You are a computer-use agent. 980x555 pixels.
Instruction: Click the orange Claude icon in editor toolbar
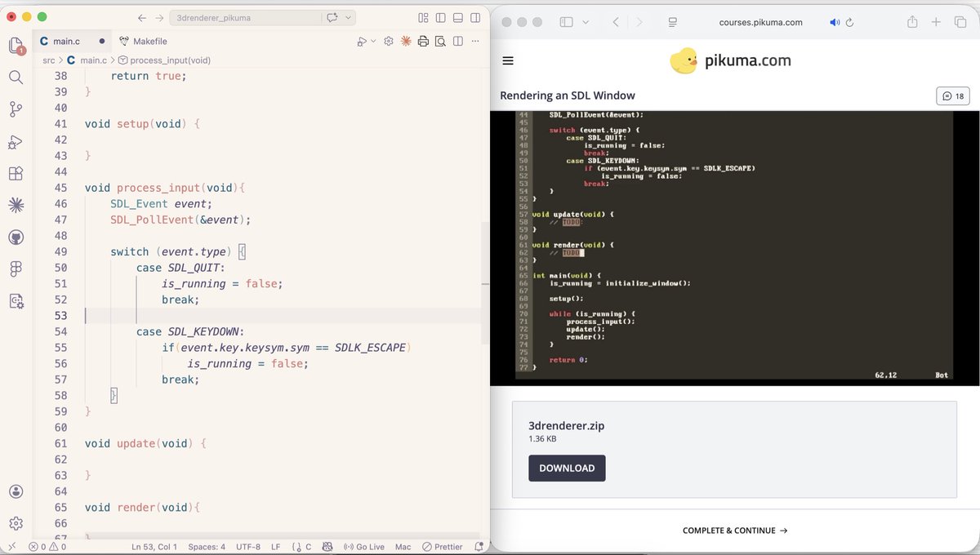pyautogui.click(x=406, y=41)
